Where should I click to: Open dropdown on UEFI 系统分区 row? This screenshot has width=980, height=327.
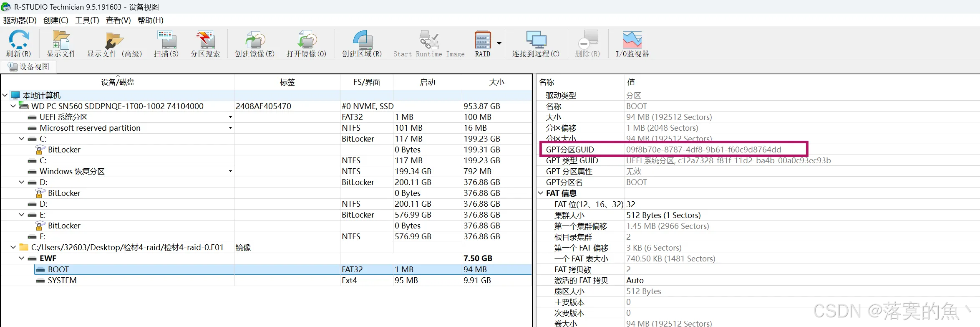point(230,117)
